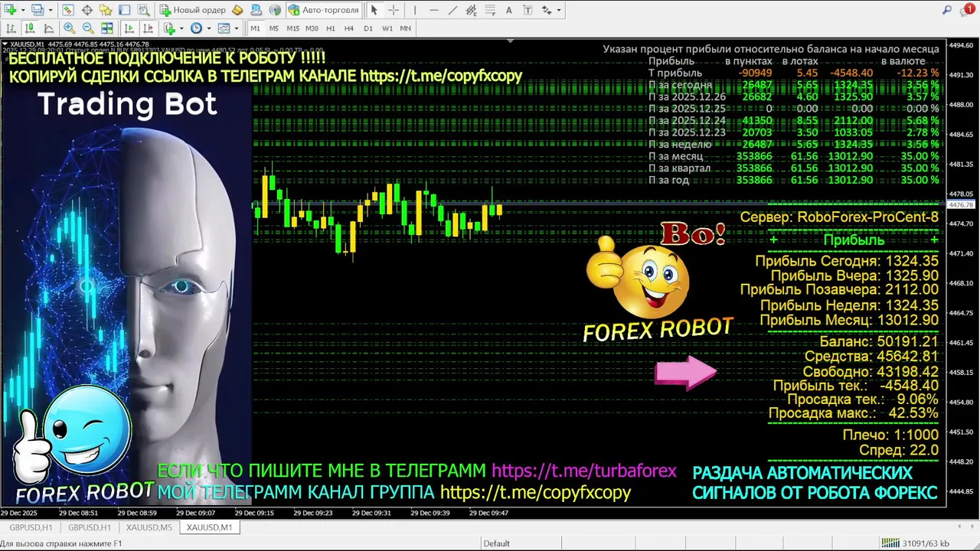This screenshot has width=980, height=551.
Task: Expand the profiles dropdown arrow
Action: (51, 10)
